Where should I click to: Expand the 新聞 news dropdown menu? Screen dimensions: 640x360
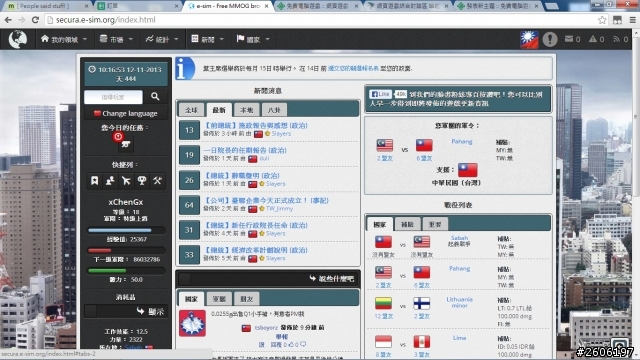(x=207, y=39)
